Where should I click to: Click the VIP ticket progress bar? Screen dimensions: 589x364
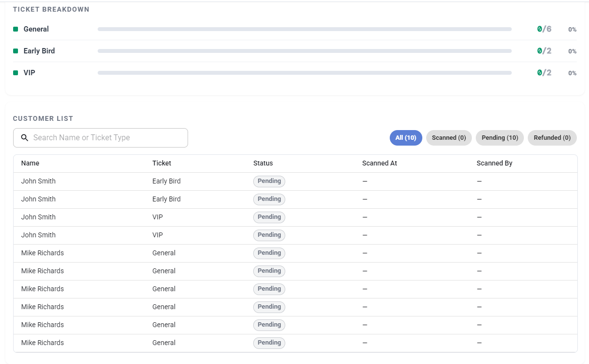click(x=305, y=73)
